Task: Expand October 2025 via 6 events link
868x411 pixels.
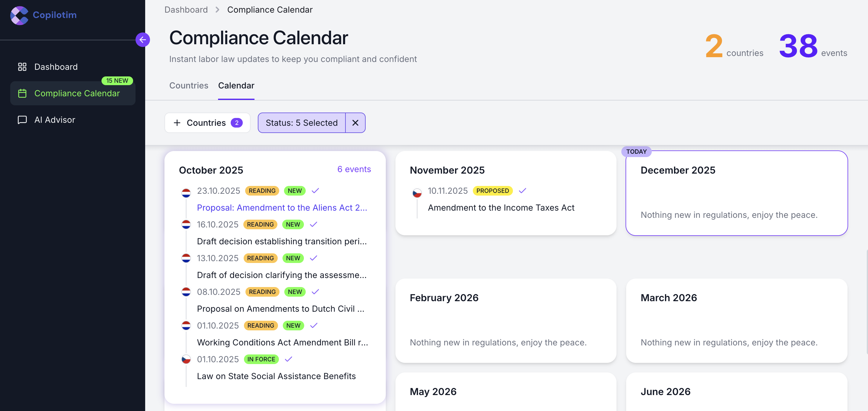Action: (354, 169)
